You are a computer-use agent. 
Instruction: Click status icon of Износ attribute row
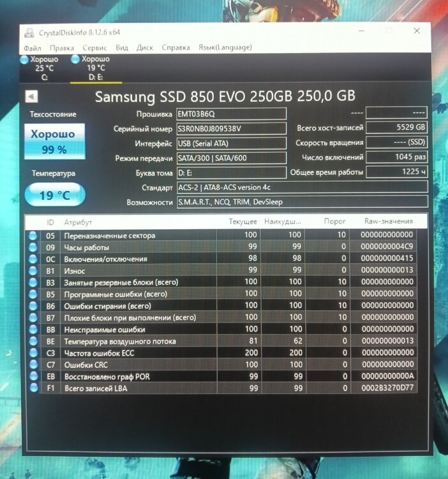pos(33,271)
